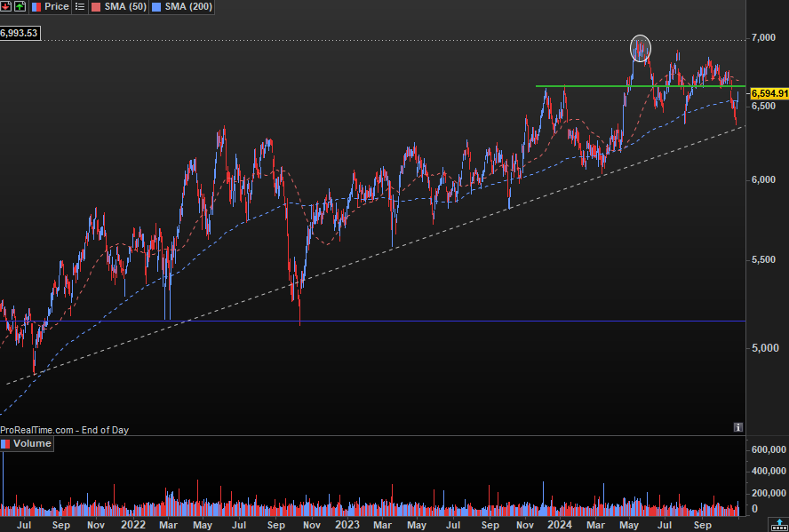Image resolution: width=789 pixels, height=532 pixels.
Task: Click the red down-arrow document icon
Action: [x=6, y=6]
